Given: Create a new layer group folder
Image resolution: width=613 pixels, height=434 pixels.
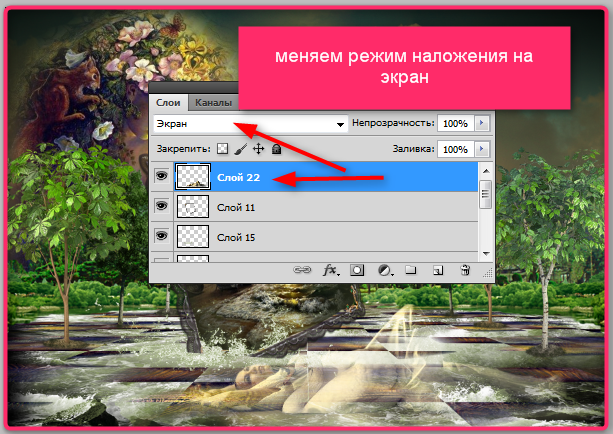Looking at the screenshot, I should pos(410,270).
